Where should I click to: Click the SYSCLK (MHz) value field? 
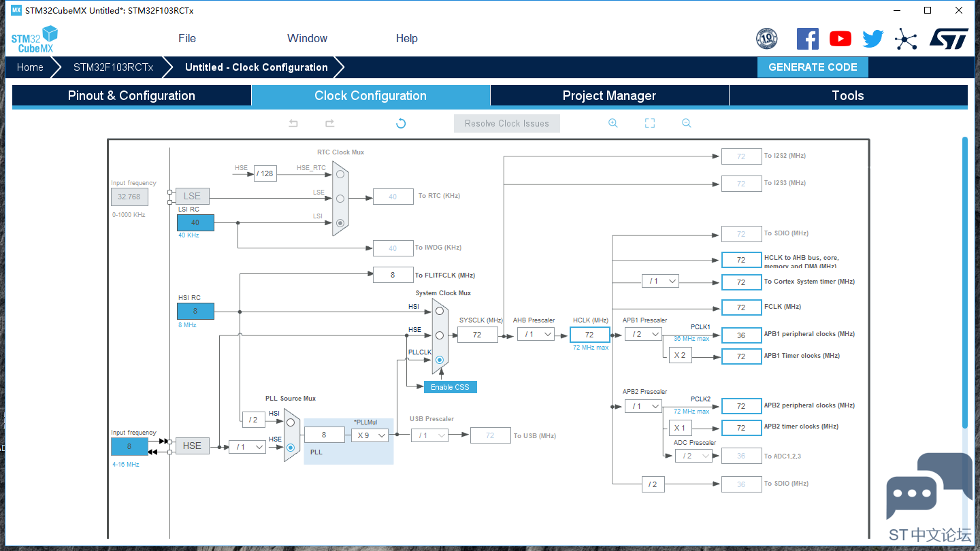tap(477, 334)
